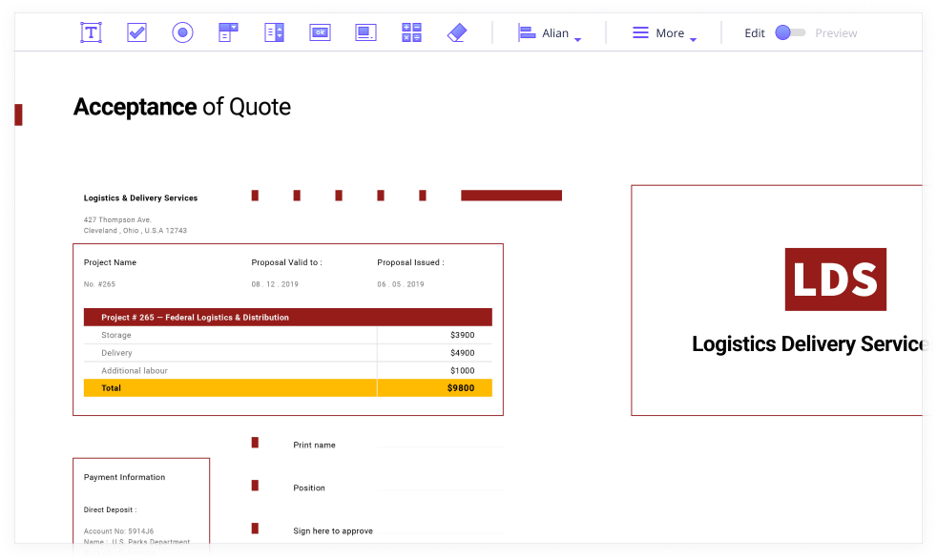The height and width of the screenshot is (560, 937).
Task: Click the Delivery row label
Action: coord(116,353)
